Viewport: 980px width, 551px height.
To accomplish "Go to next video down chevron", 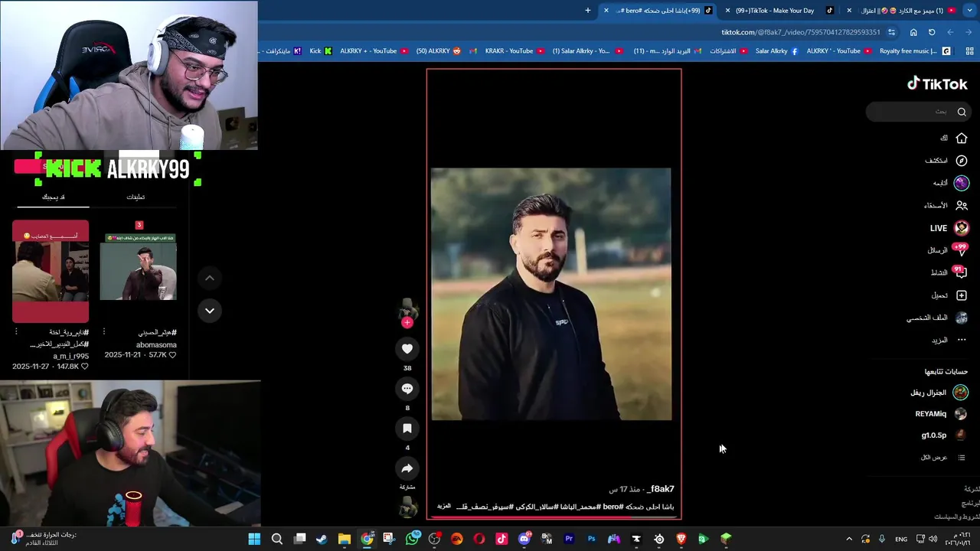I will coord(209,311).
